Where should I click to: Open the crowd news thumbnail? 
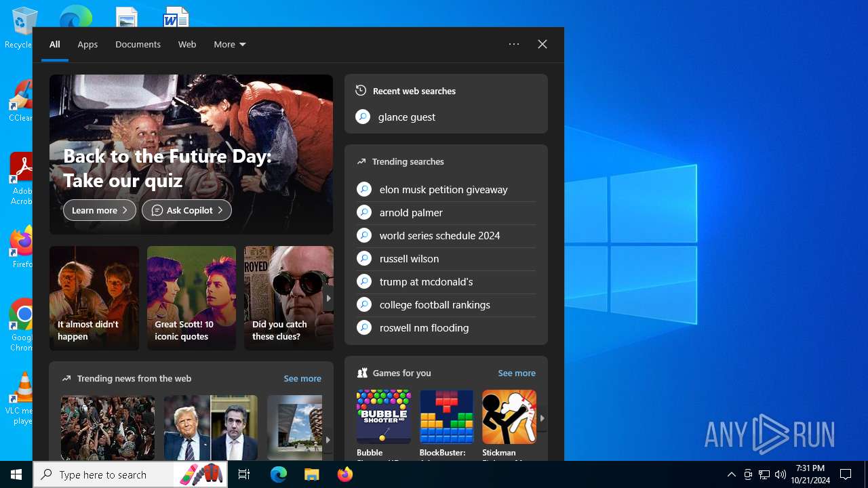[x=108, y=428]
